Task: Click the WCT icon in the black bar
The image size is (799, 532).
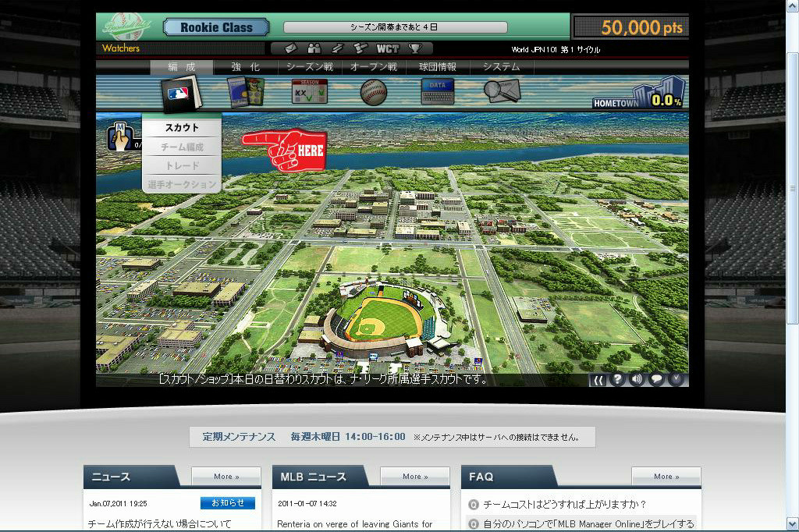Action: point(388,48)
